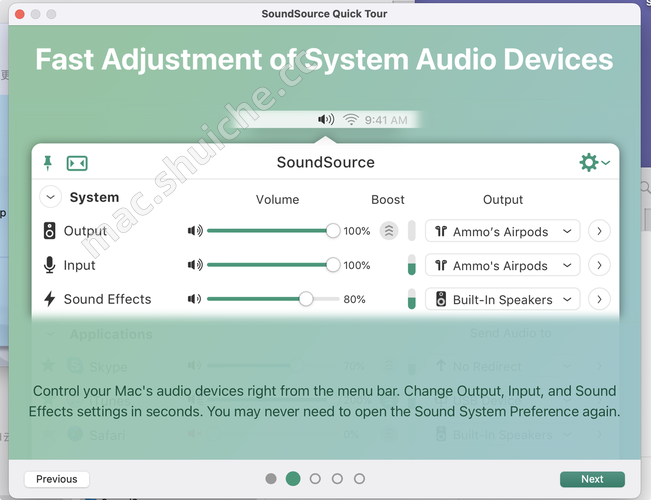Mute Input using its volume speaker icon
This screenshot has height=500, width=651.
coord(195,265)
